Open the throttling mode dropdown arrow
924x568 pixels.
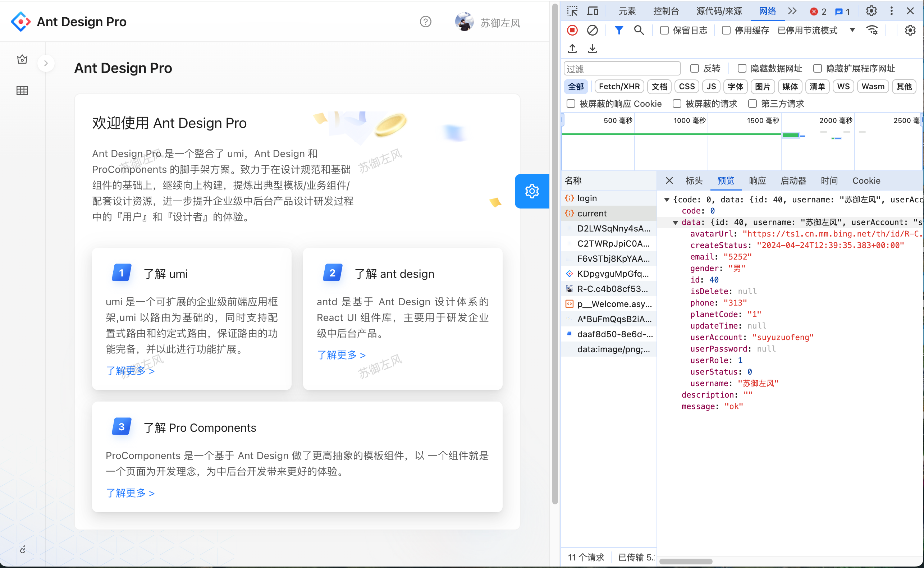[x=852, y=30]
